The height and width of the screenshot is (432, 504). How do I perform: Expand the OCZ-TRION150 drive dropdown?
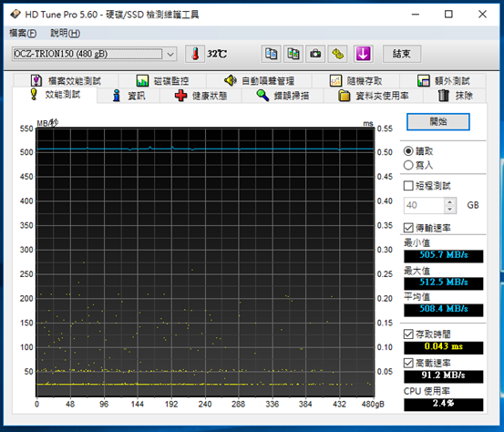pos(170,54)
